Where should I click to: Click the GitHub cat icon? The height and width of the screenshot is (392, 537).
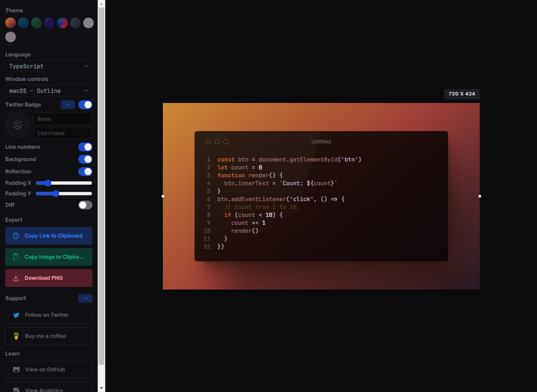coord(16,370)
